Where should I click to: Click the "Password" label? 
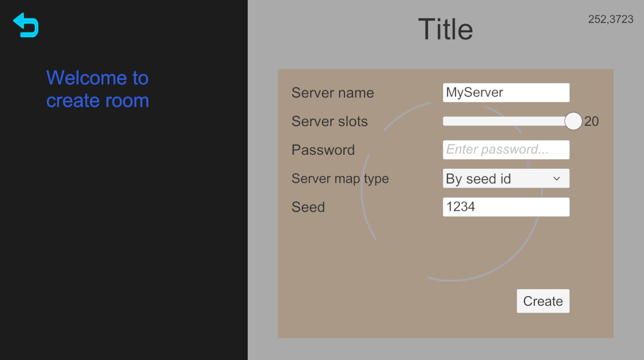(323, 150)
